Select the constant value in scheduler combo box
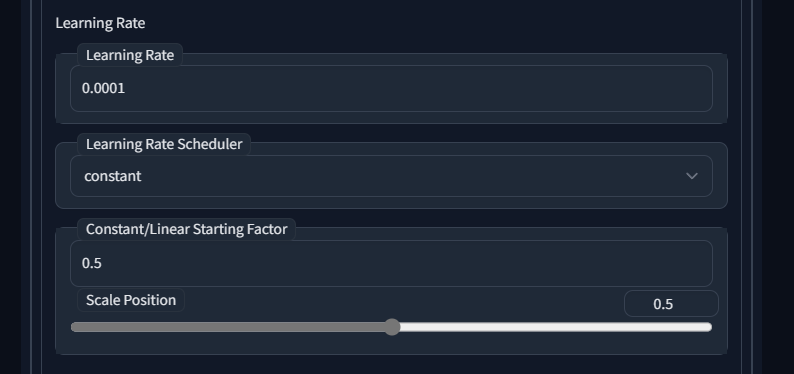 (x=113, y=176)
